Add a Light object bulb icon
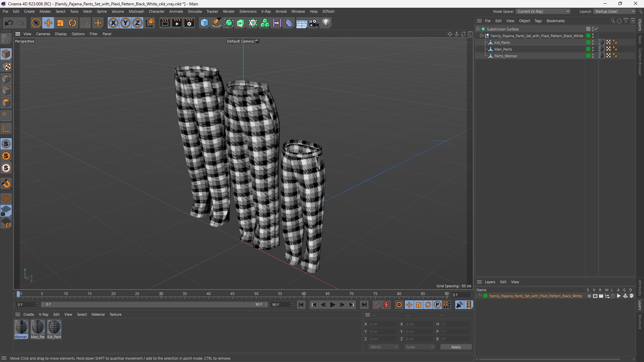The image size is (644, 362). pyautogui.click(x=326, y=23)
